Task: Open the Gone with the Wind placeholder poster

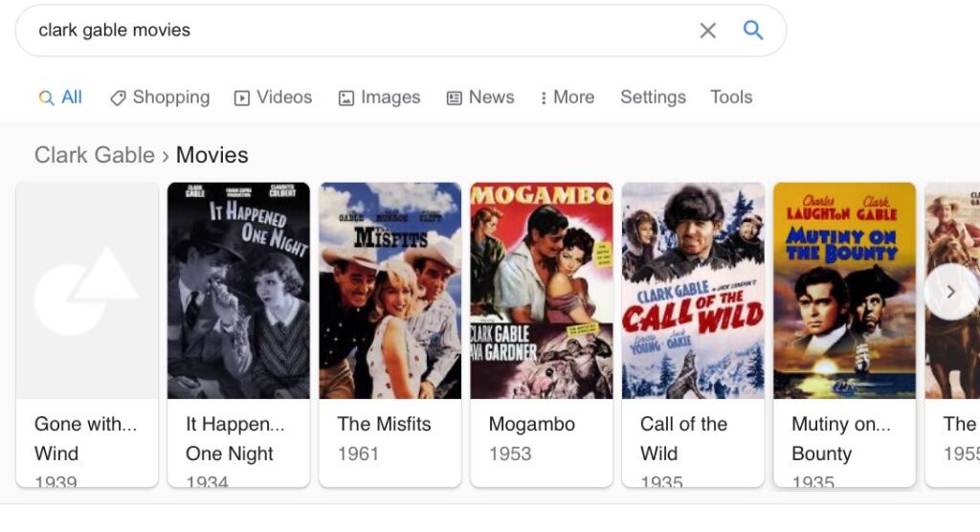Action: point(87,291)
